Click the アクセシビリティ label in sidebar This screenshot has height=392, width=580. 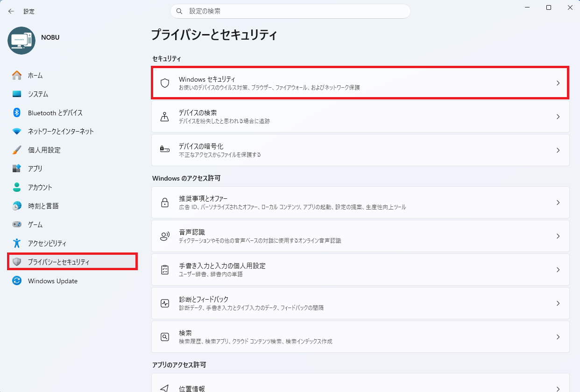click(47, 243)
